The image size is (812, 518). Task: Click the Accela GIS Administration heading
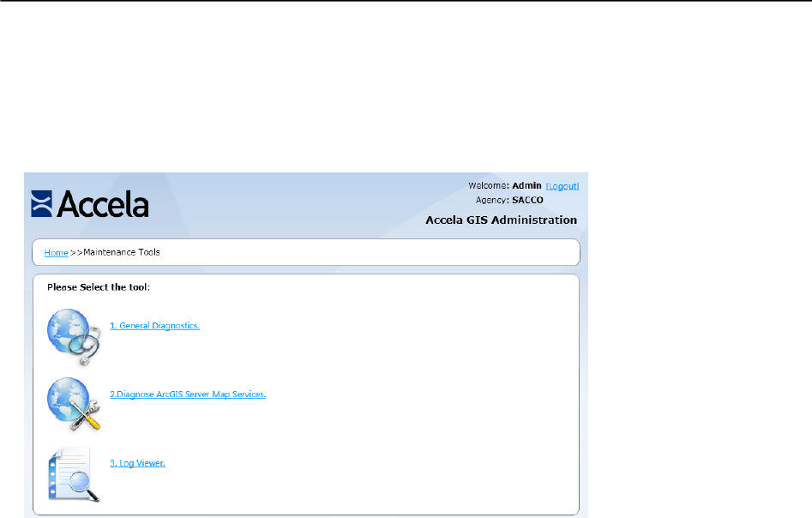click(502, 220)
